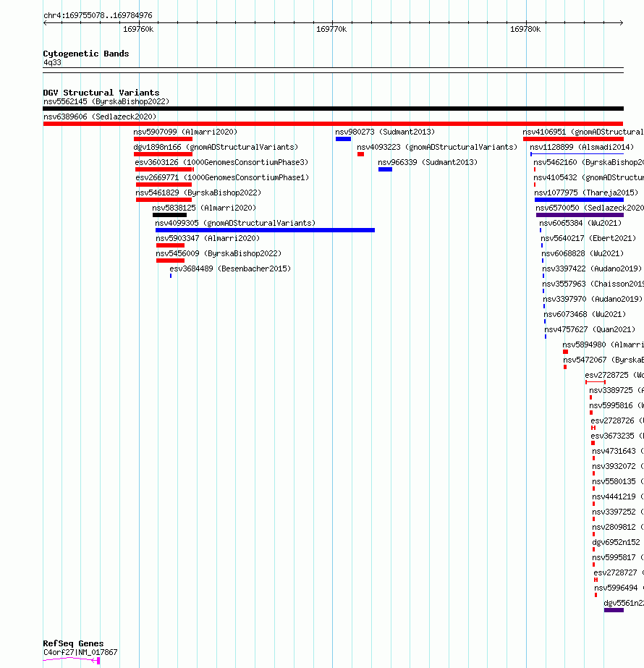Viewport: 644px width, 668px height.
Task: Select nsv966339 (Sudmant2013) label
Action: [x=428, y=163]
